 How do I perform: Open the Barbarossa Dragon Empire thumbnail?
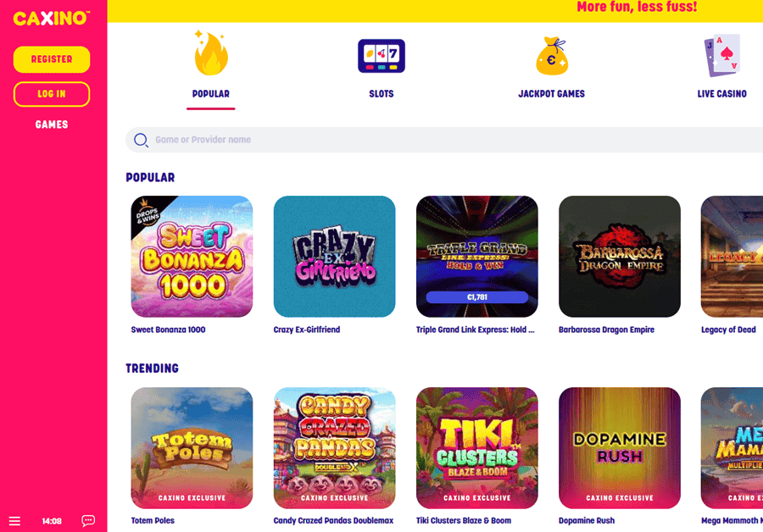point(620,257)
